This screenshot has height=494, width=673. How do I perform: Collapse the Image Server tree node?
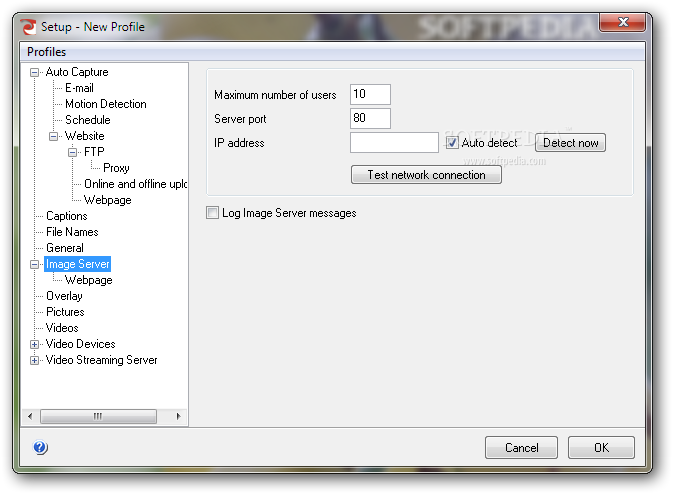click(x=34, y=264)
